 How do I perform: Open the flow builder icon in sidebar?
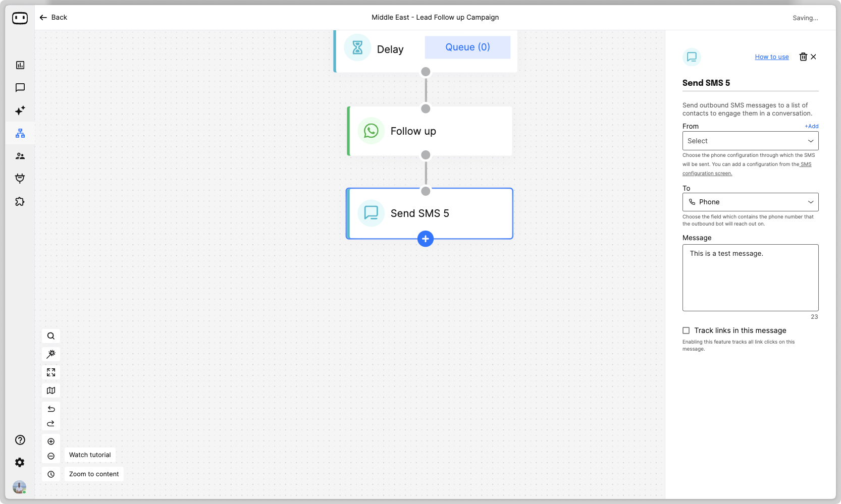tap(20, 133)
